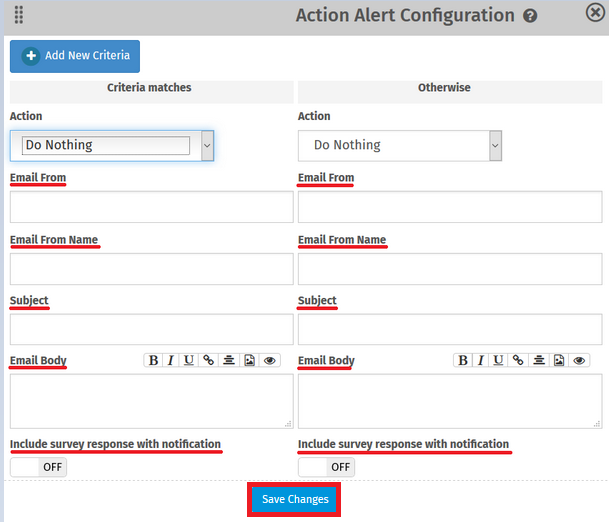Click Email From Name field under Otherwise
609x522 pixels.
click(x=450, y=268)
